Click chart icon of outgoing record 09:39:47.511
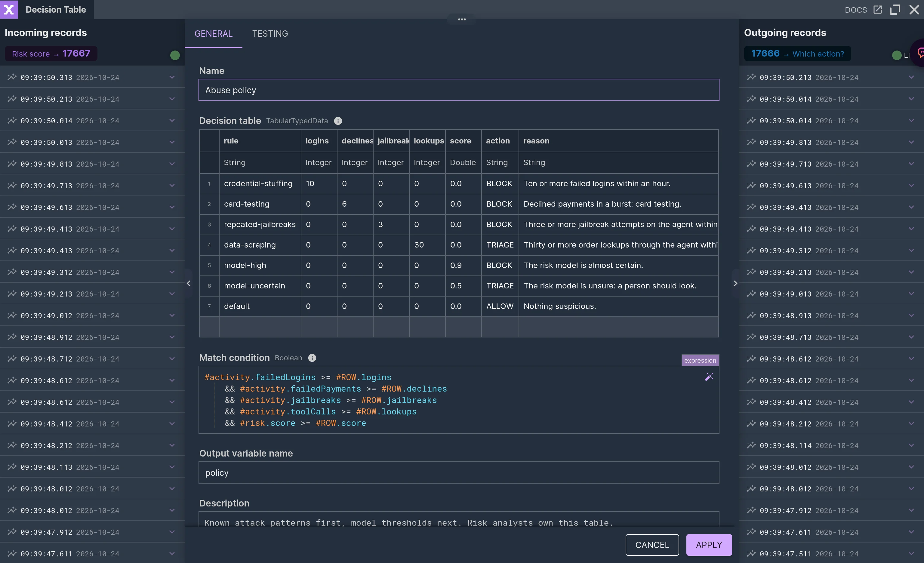The image size is (924, 563). pyautogui.click(x=751, y=554)
